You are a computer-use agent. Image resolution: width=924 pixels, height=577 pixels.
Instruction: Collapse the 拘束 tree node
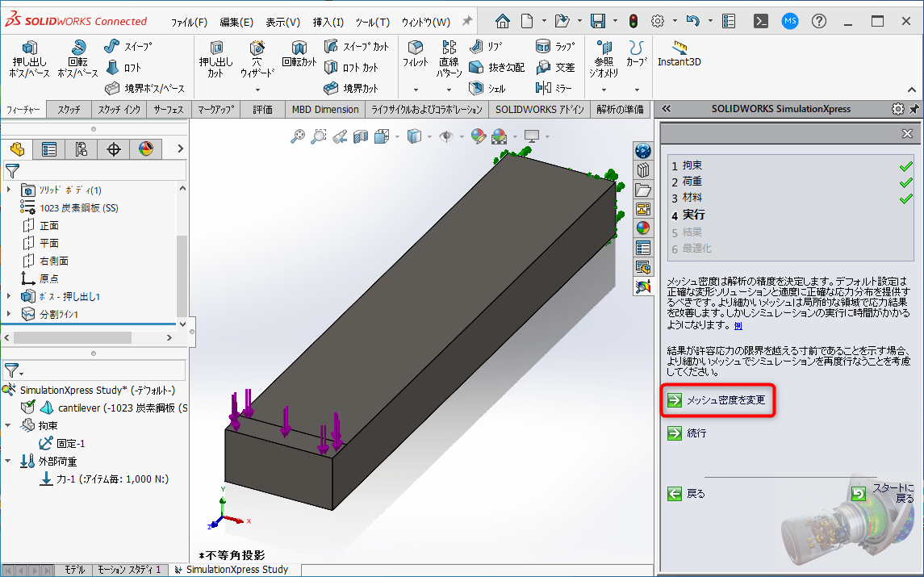coord(7,424)
